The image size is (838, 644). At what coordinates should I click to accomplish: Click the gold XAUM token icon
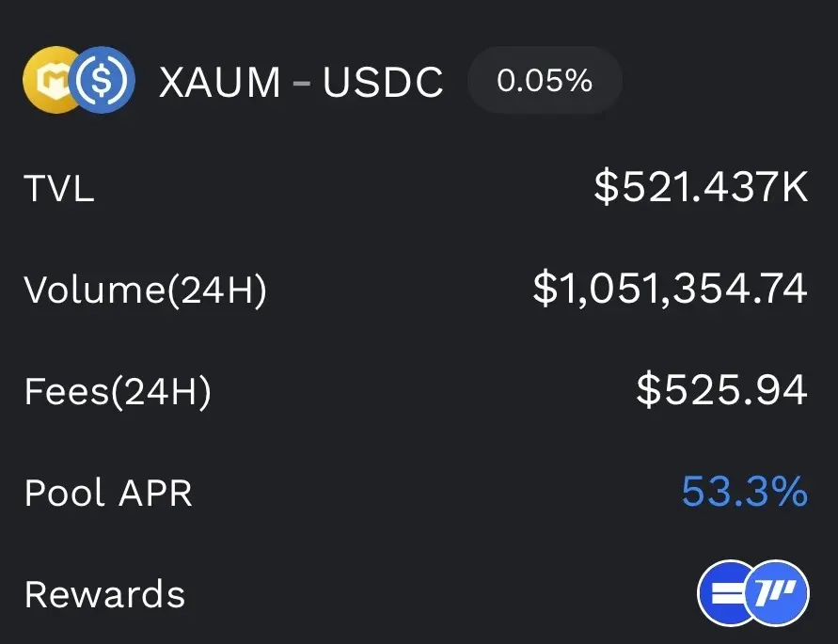point(49,80)
